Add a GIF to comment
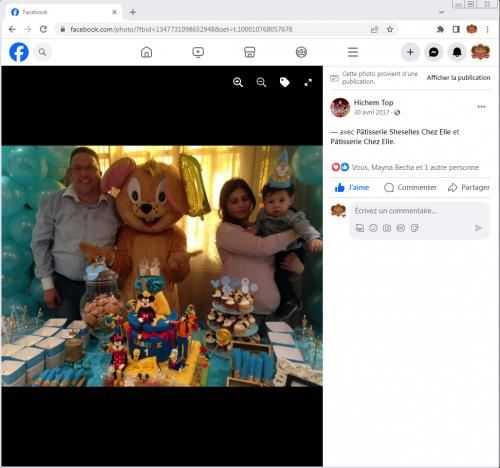The image size is (500, 468). pos(401,228)
